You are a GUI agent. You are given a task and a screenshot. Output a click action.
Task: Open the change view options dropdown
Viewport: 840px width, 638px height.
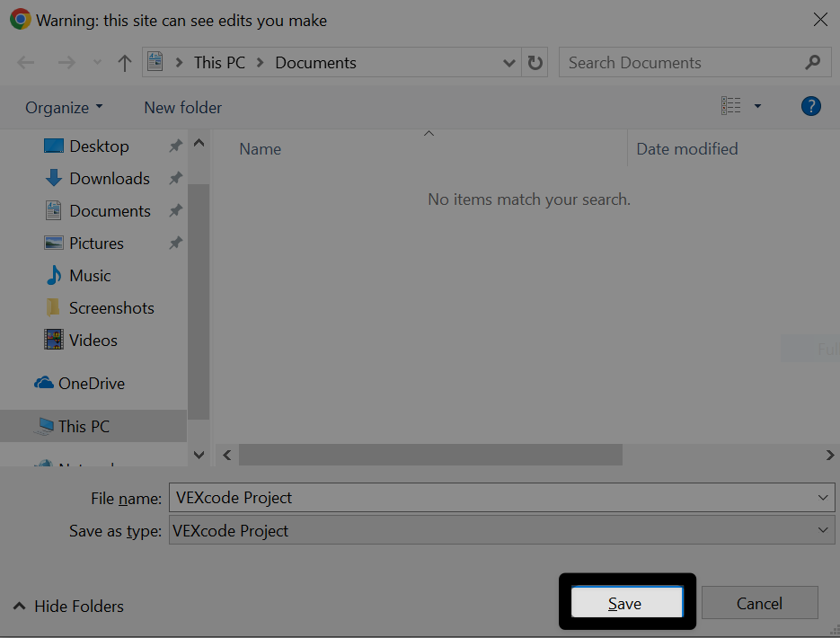[x=756, y=105]
